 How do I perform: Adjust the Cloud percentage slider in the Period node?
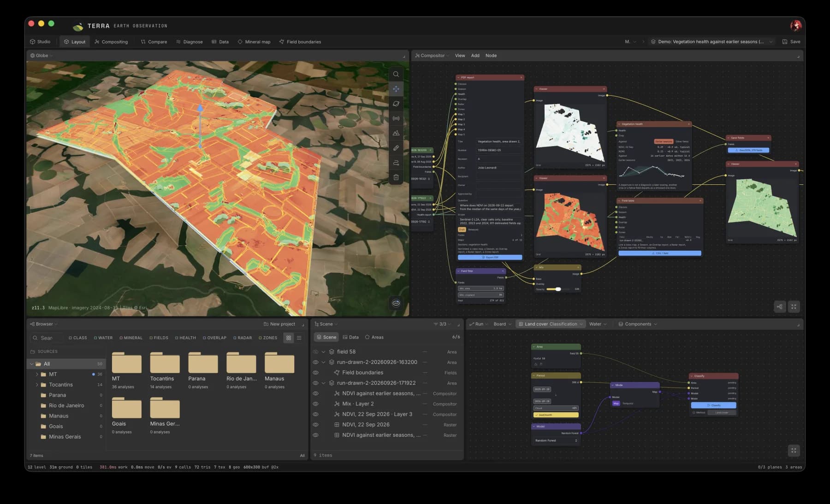(556, 408)
